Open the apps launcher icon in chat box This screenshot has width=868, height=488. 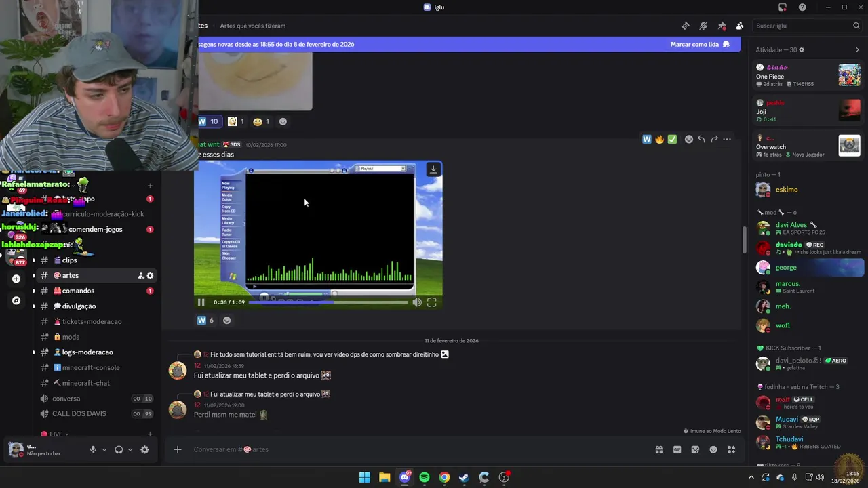(731, 449)
